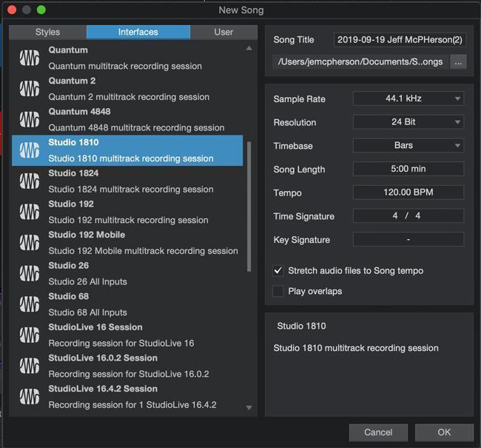Click the scroll down arrow of the list
The height and width of the screenshot is (448, 481).
249,407
